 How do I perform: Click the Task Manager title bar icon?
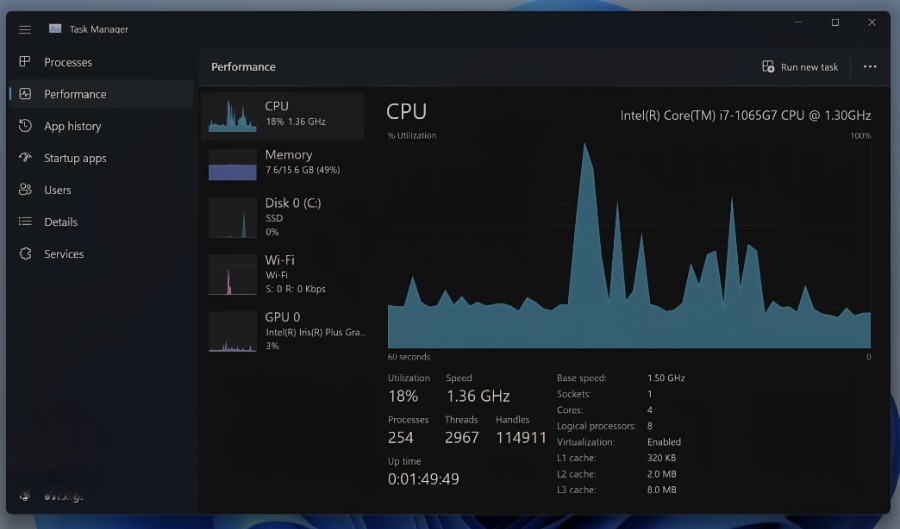pyautogui.click(x=55, y=29)
